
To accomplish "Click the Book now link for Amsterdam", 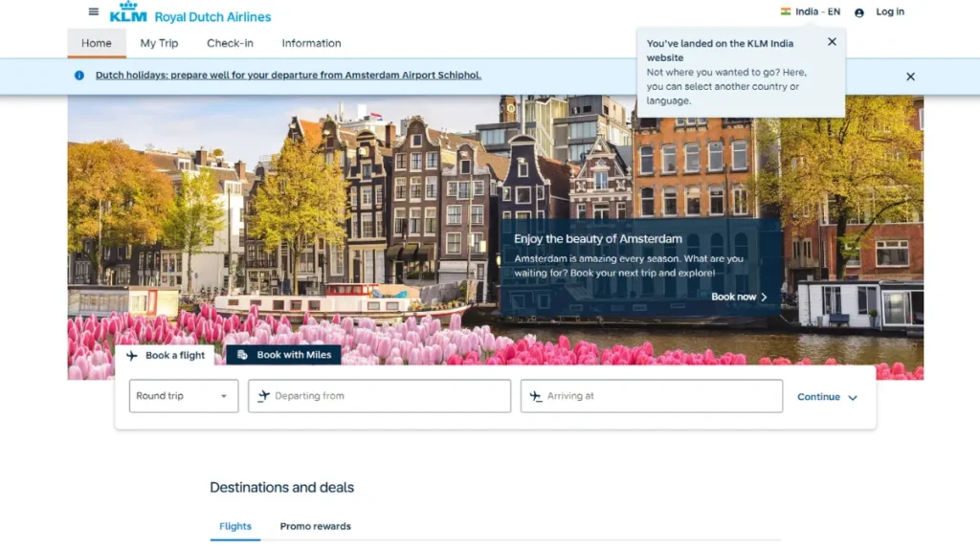I will 733,297.
